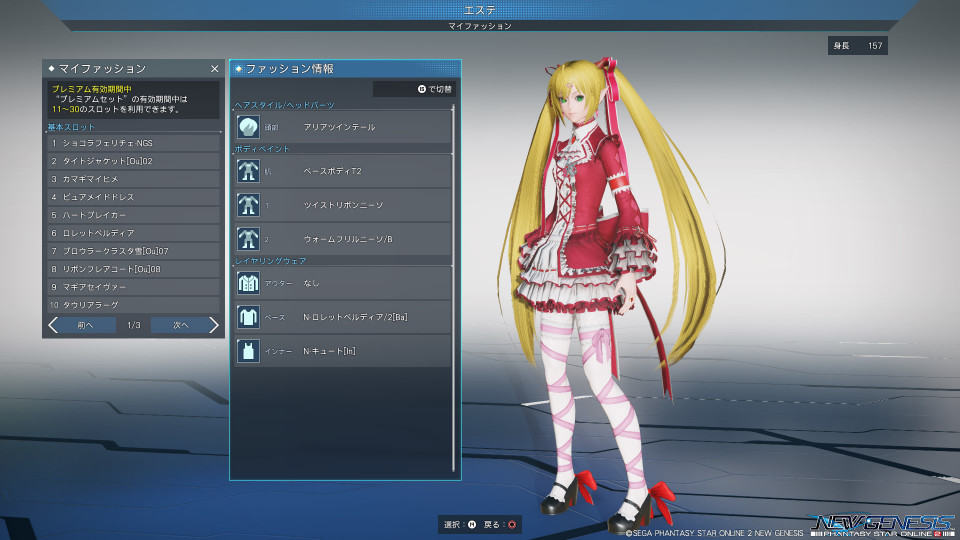Go to previous page with left arrow
Screen dimensions: 960x540
(x=53, y=325)
